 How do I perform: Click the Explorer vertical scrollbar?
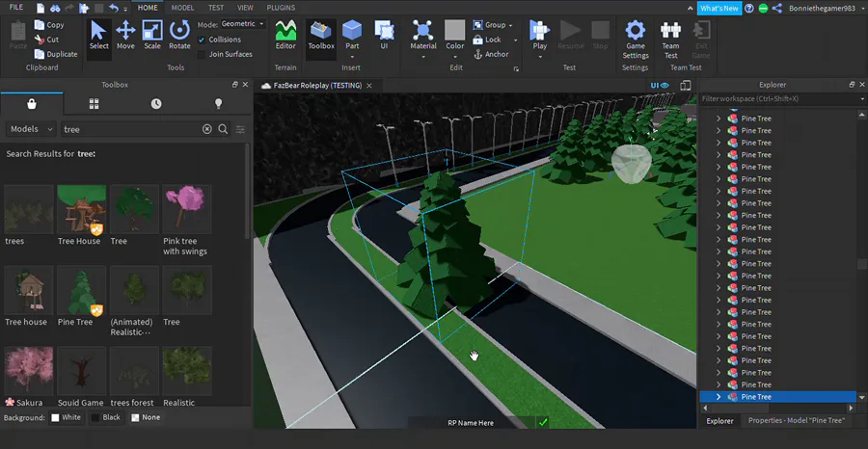pyautogui.click(x=861, y=264)
